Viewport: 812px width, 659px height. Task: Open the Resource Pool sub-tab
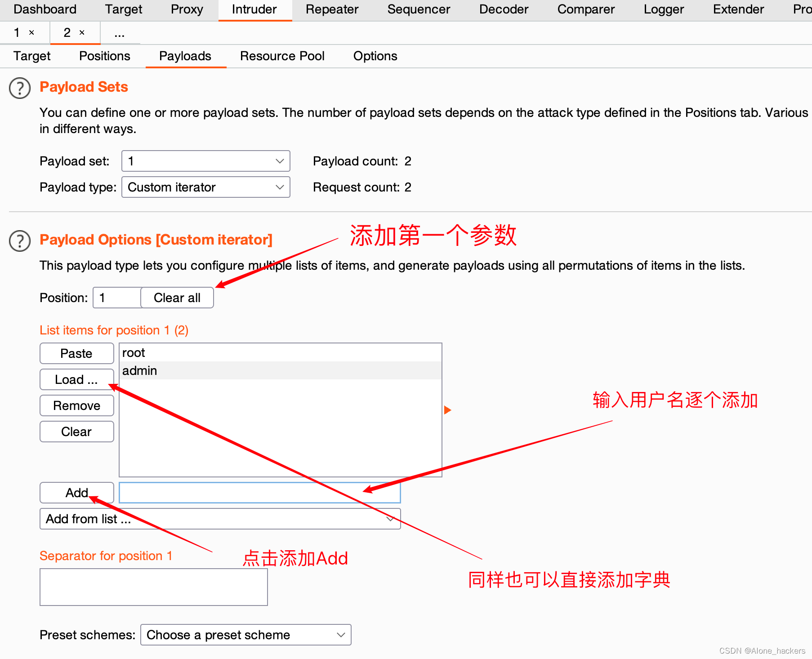tap(282, 56)
